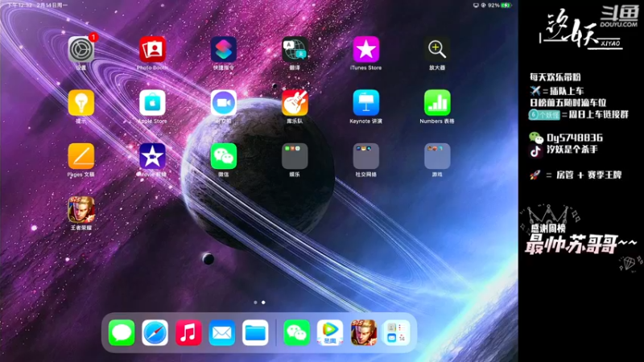644x362 pixels.
Task: Open the Pages document app
Action: tap(81, 156)
